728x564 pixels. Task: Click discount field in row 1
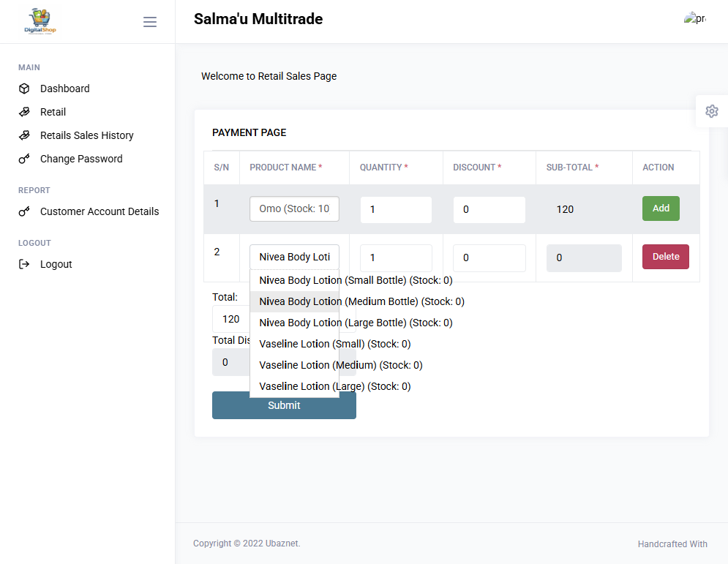click(489, 209)
